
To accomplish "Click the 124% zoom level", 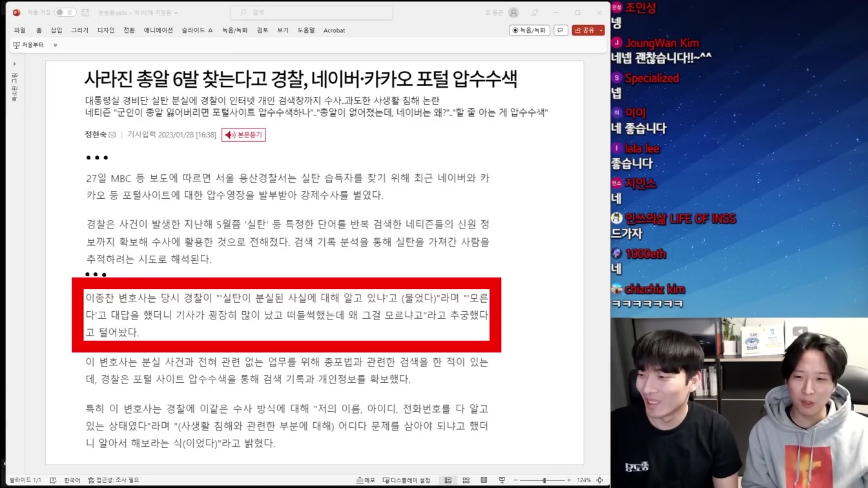I will [584, 480].
